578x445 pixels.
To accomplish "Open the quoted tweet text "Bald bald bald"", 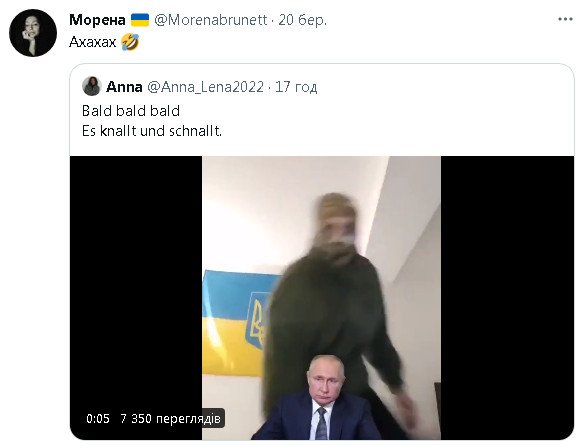I will (131, 111).
